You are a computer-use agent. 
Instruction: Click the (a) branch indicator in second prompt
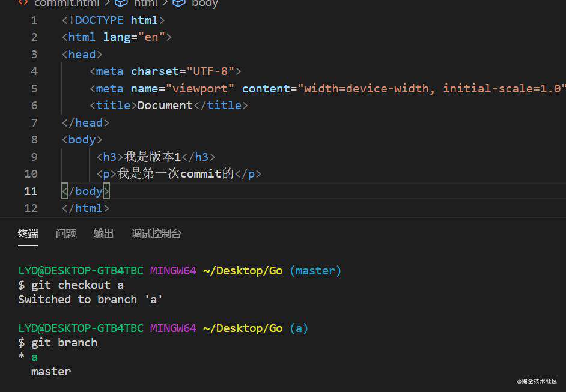(299, 328)
